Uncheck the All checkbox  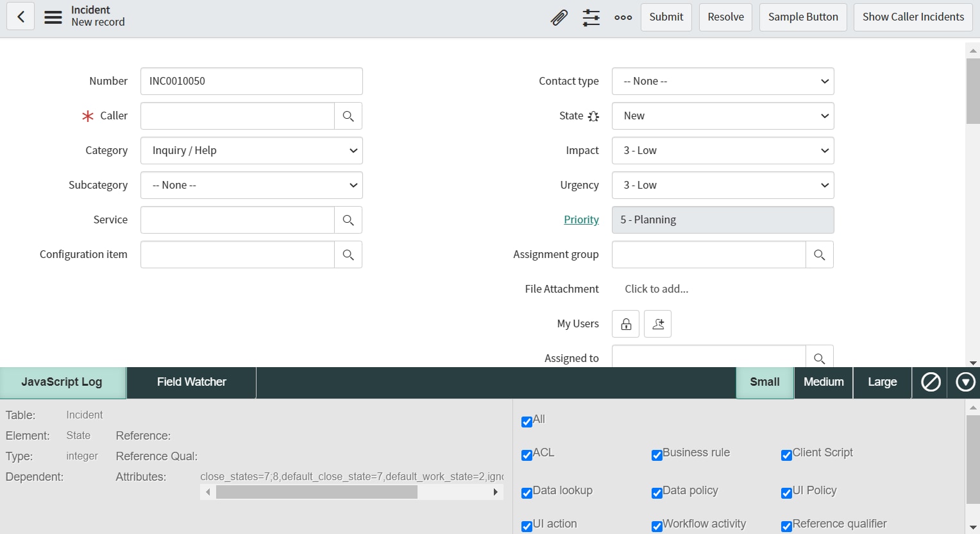(x=527, y=422)
